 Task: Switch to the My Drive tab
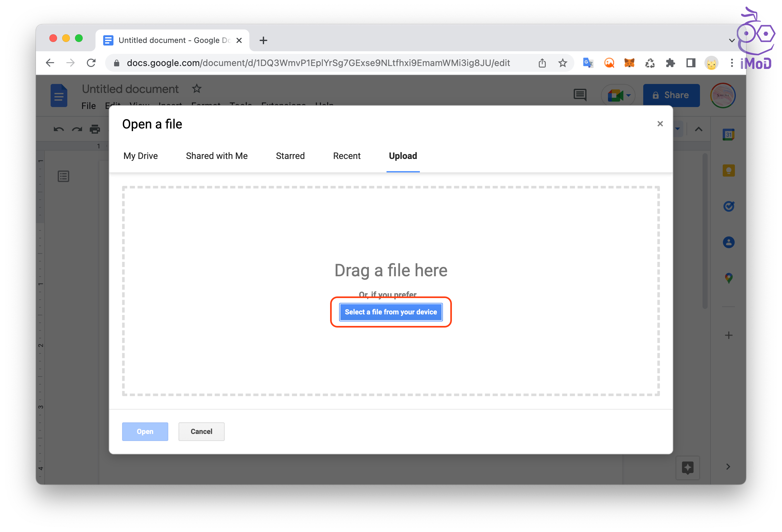[x=140, y=156]
